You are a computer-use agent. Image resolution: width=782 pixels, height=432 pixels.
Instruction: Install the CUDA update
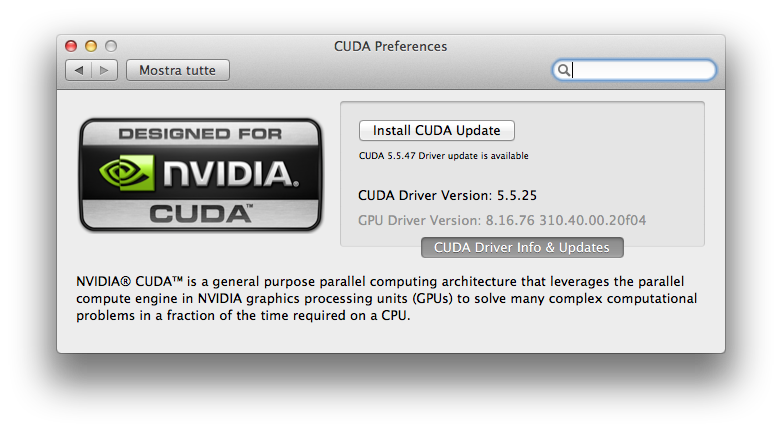click(436, 131)
